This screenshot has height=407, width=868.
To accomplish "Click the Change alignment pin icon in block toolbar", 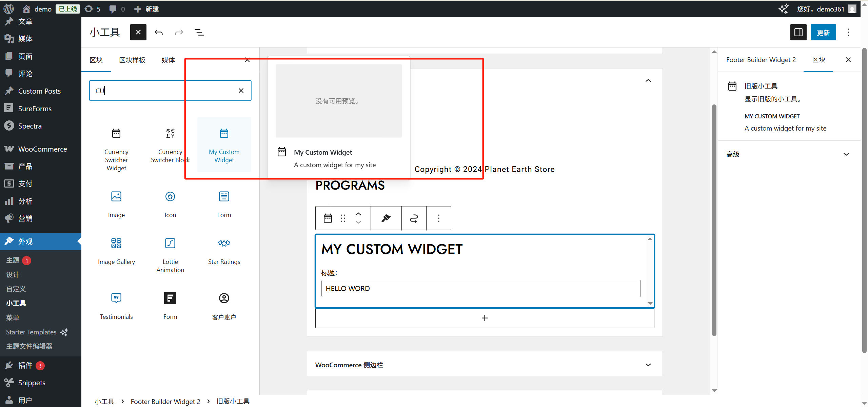I will click(x=386, y=218).
